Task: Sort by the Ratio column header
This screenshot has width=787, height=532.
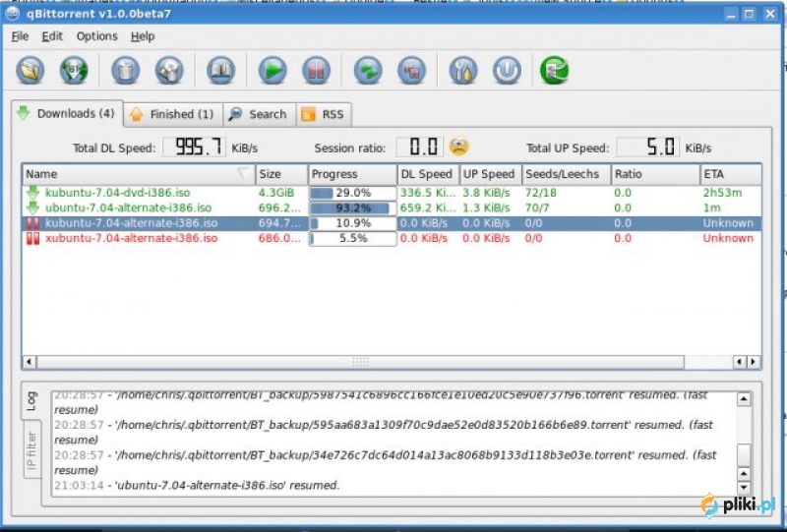Action: tap(655, 174)
